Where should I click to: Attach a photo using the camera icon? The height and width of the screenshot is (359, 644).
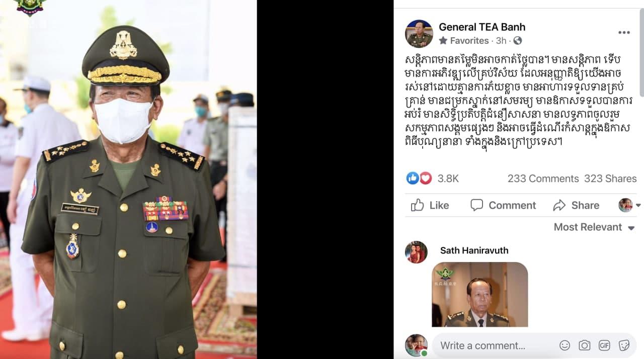coord(584,345)
